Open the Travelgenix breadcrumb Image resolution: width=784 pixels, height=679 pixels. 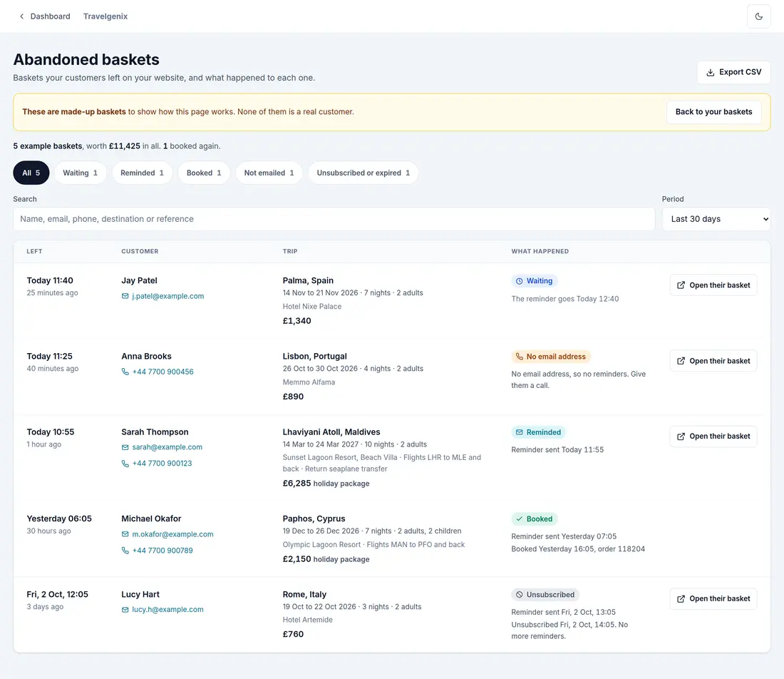pyautogui.click(x=105, y=16)
